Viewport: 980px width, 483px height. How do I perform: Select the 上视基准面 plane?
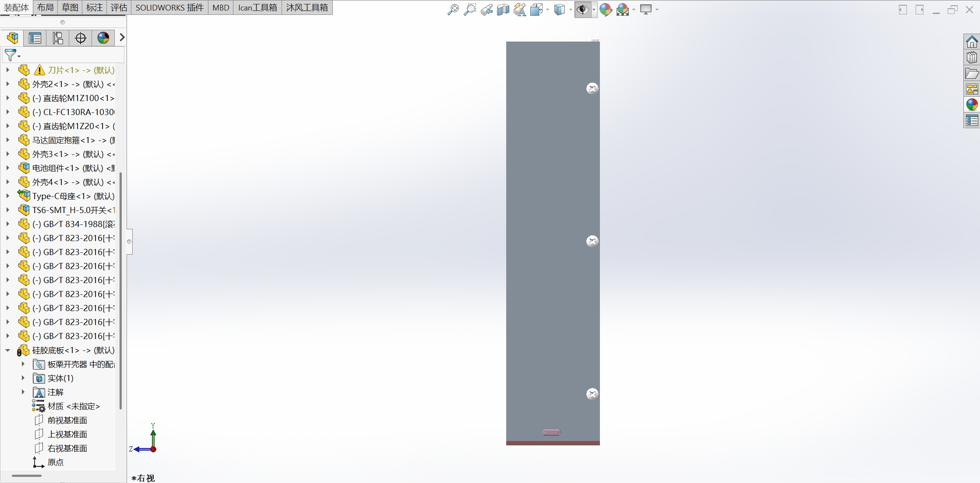point(61,434)
